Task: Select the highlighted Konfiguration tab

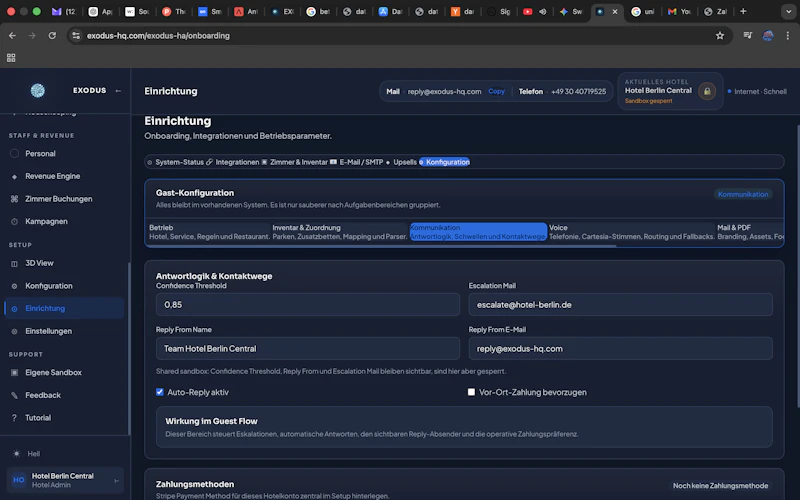Action: pos(444,162)
